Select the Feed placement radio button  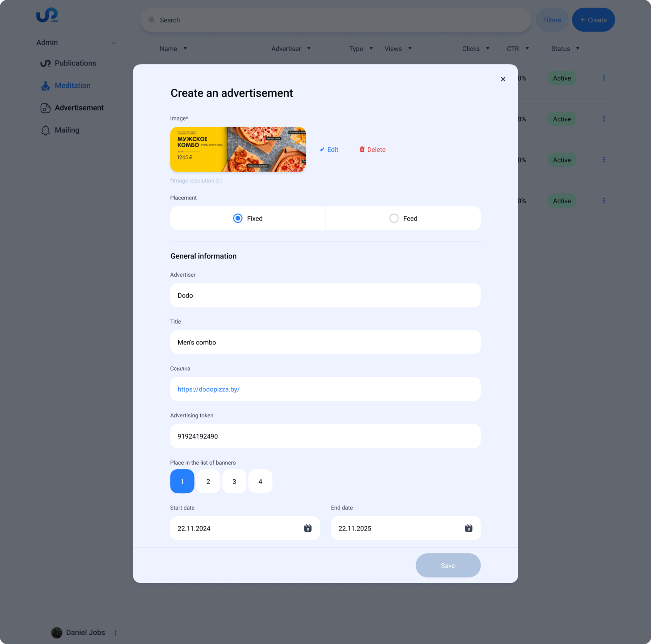(394, 219)
